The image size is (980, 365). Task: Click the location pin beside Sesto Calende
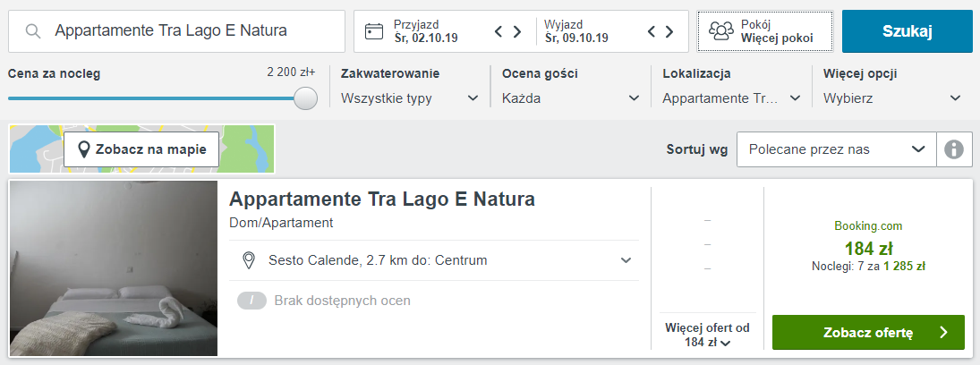pyautogui.click(x=249, y=260)
